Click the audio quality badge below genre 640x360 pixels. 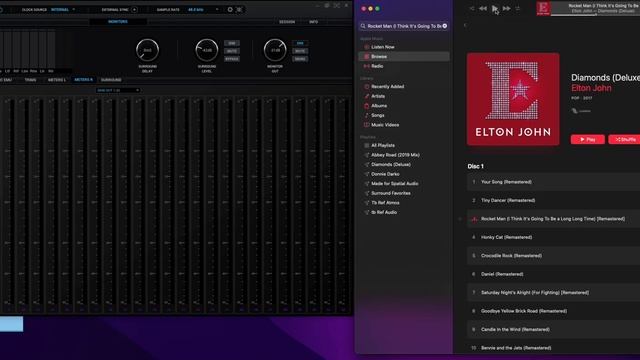[x=581, y=111]
